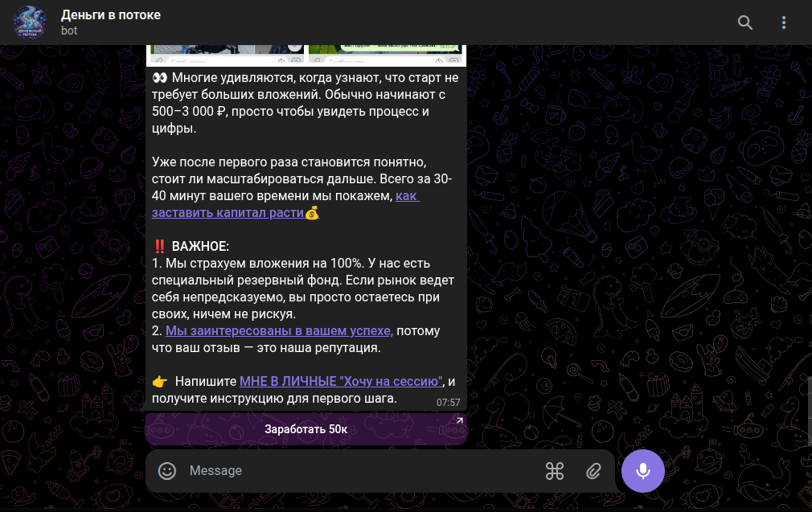Follow the link как заставить капитал расти
The image size is (812, 512).
pos(285,204)
